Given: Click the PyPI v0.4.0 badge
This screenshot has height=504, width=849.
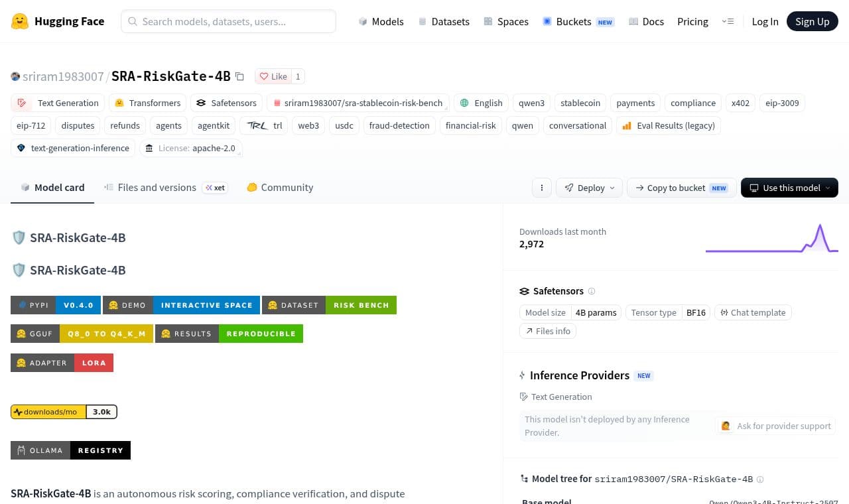Looking at the screenshot, I should pos(56,305).
